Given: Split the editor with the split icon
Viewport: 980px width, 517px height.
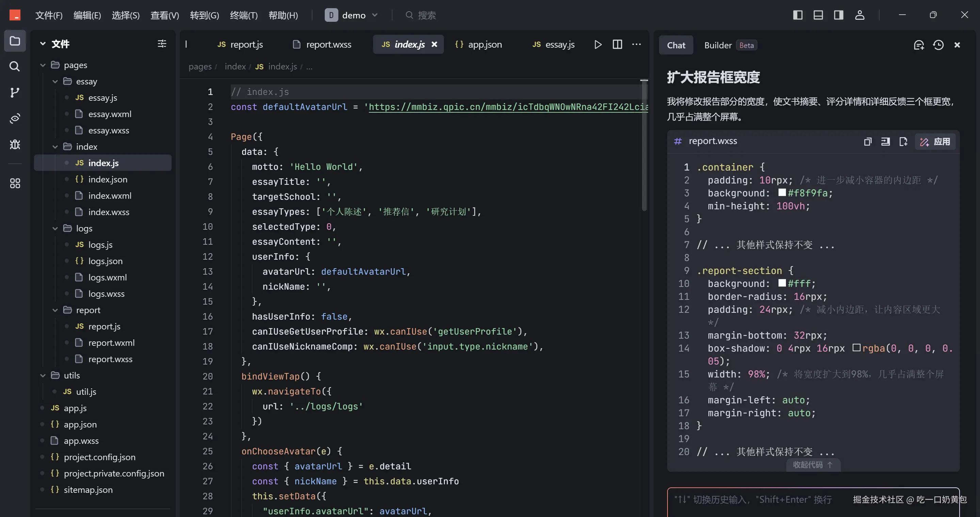Looking at the screenshot, I should pyautogui.click(x=617, y=45).
